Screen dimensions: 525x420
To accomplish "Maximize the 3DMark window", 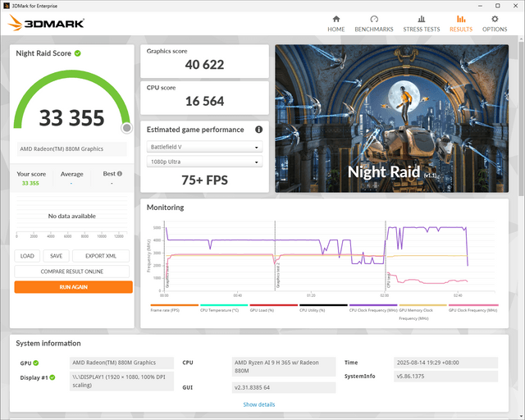I will click(498, 6).
